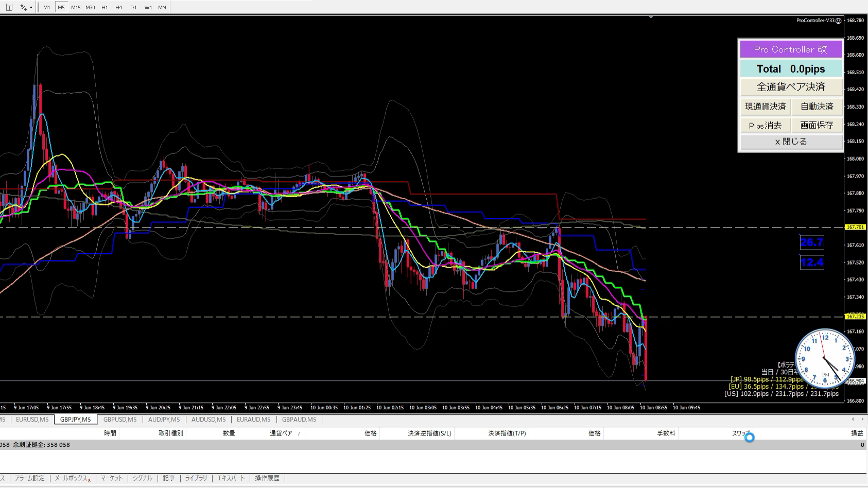
Task: Click the analog clock widget
Action: pyautogui.click(x=825, y=358)
